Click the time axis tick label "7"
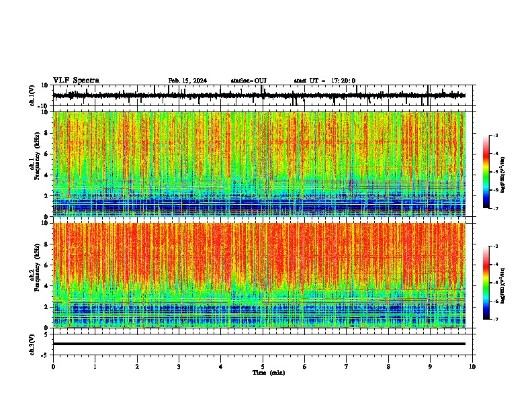Image resolution: width=532 pixels, height=411 pixels. tap(347, 367)
